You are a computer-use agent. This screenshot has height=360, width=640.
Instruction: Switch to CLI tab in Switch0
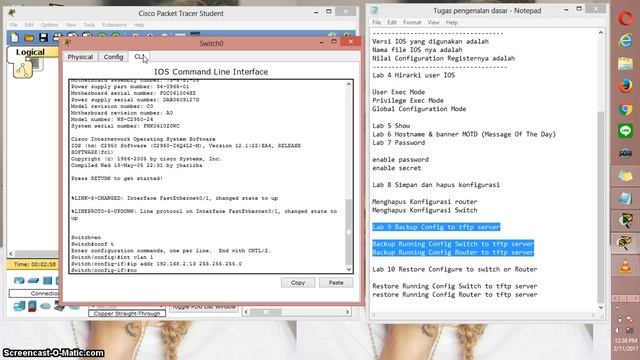(x=139, y=57)
